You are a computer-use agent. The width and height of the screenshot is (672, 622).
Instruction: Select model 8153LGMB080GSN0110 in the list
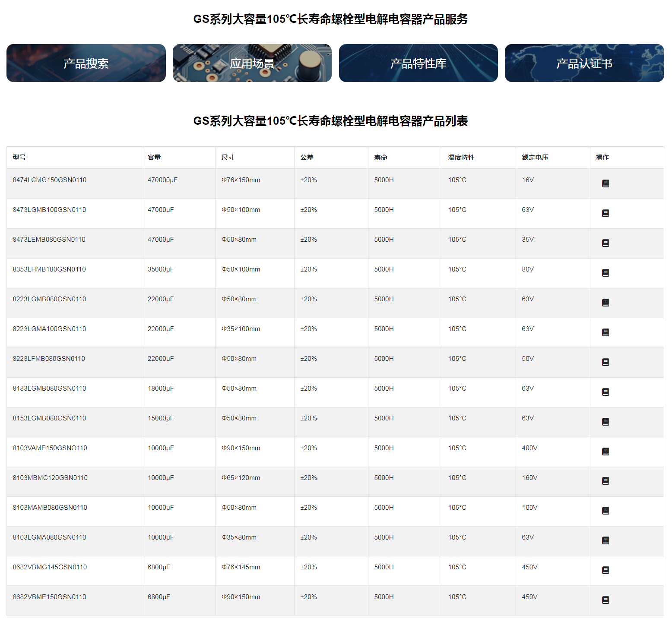coord(49,418)
